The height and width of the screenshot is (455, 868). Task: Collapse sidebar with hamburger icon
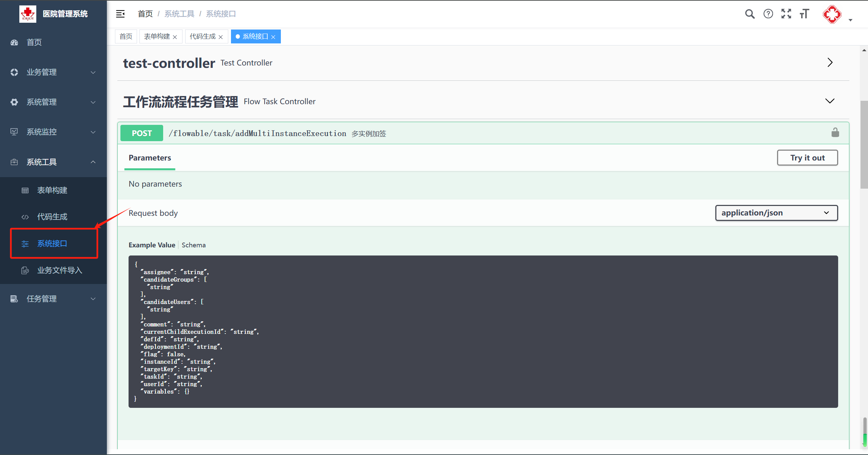pos(120,14)
